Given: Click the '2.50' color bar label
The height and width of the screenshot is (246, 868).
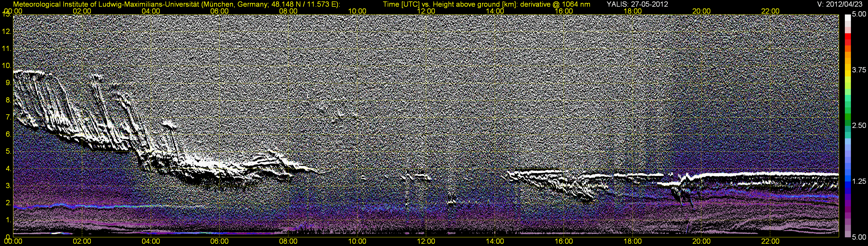Looking at the screenshot, I should (859, 126).
